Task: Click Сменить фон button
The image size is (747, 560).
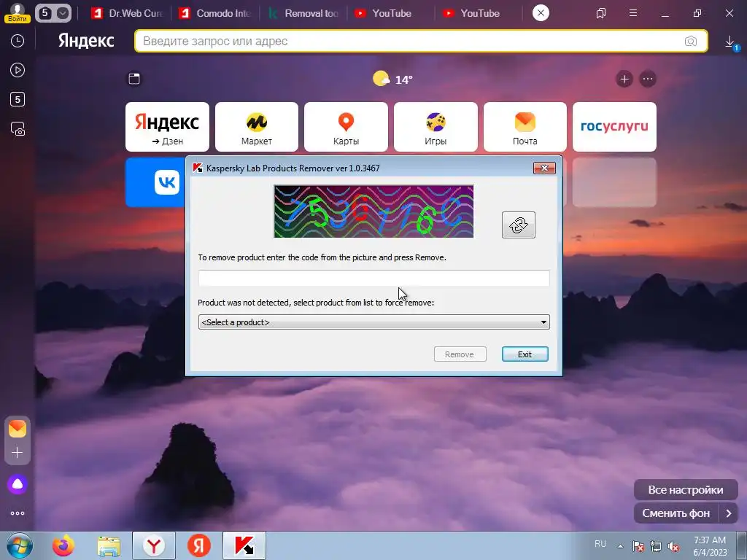Action: click(x=676, y=513)
